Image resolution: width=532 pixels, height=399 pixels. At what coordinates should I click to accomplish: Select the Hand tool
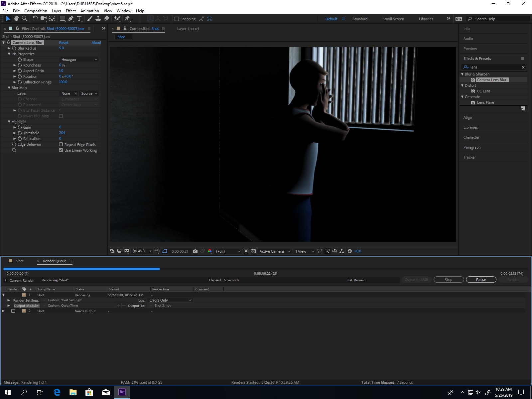click(x=16, y=19)
